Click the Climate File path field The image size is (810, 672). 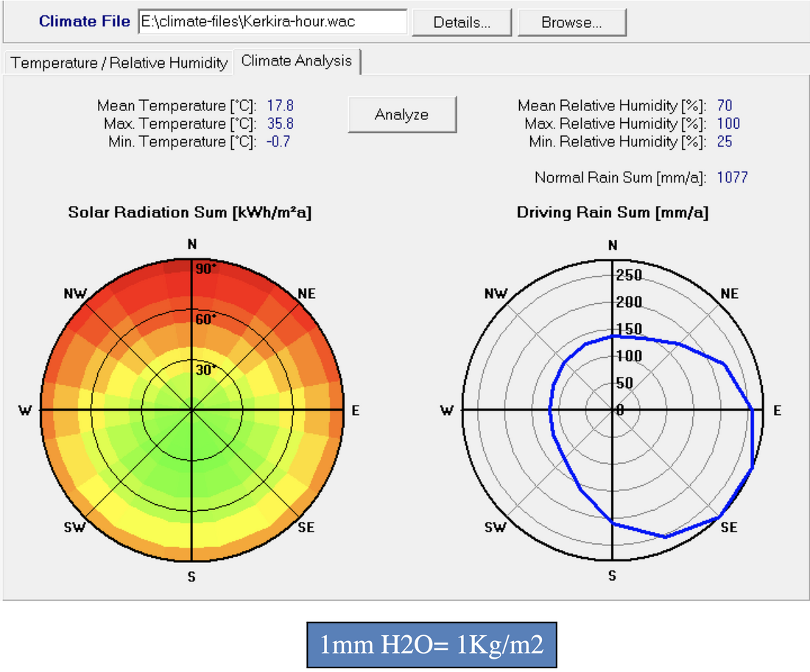[272, 21]
